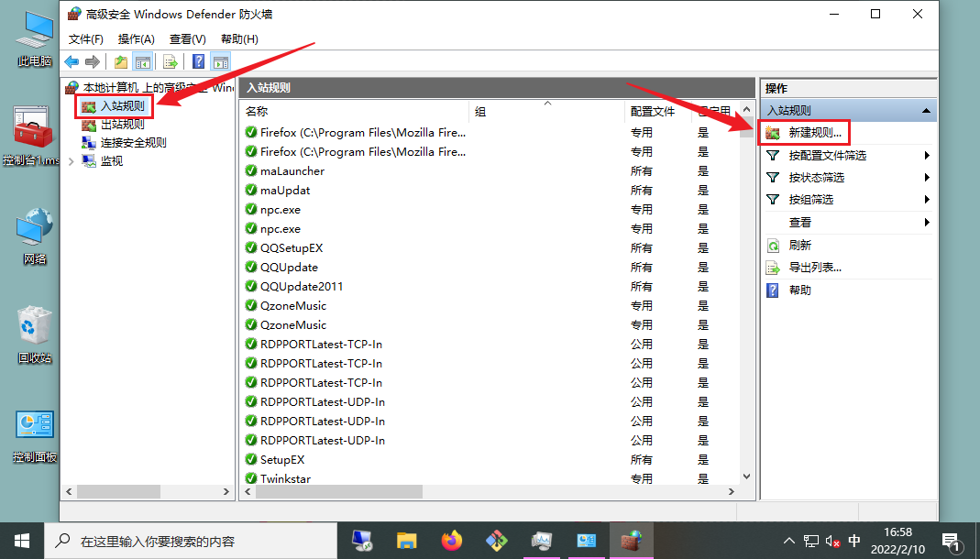Open the 查看(V) menu
Viewport: 980px width, 559px height.
point(188,39)
